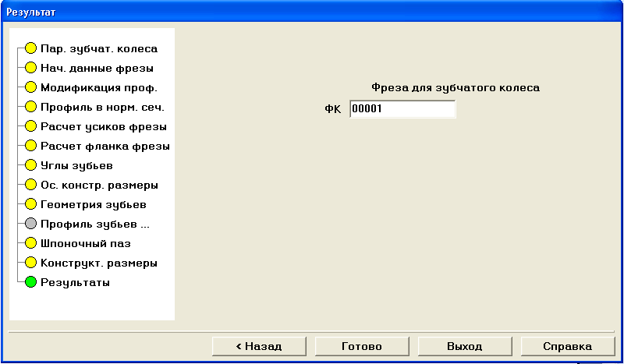
Task: Click yellow circle beside Расчет усиков фрезы
Action: (30, 126)
